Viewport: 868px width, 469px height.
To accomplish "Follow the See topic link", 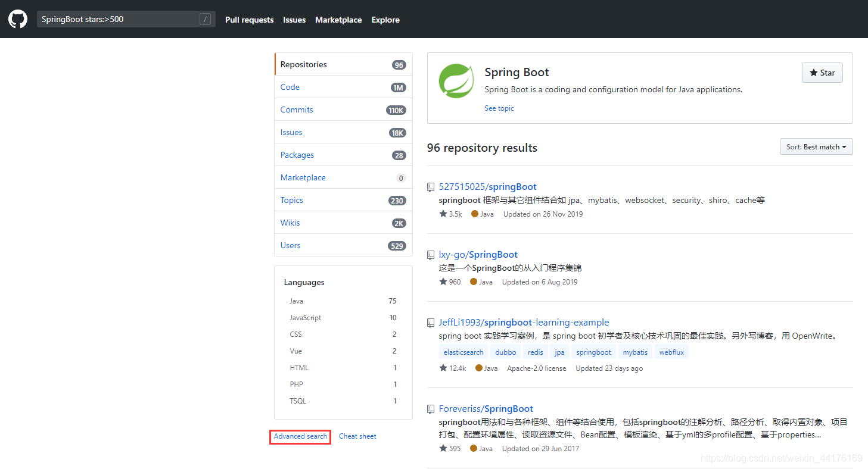I will [499, 108].
